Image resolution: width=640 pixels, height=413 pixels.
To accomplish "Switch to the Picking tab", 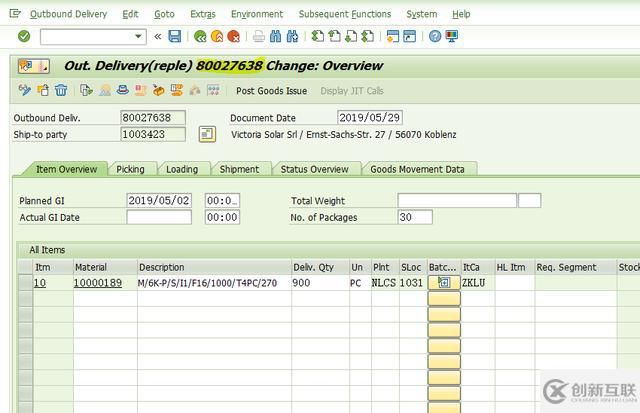I will pyautogui.click(x=131, y=169).
